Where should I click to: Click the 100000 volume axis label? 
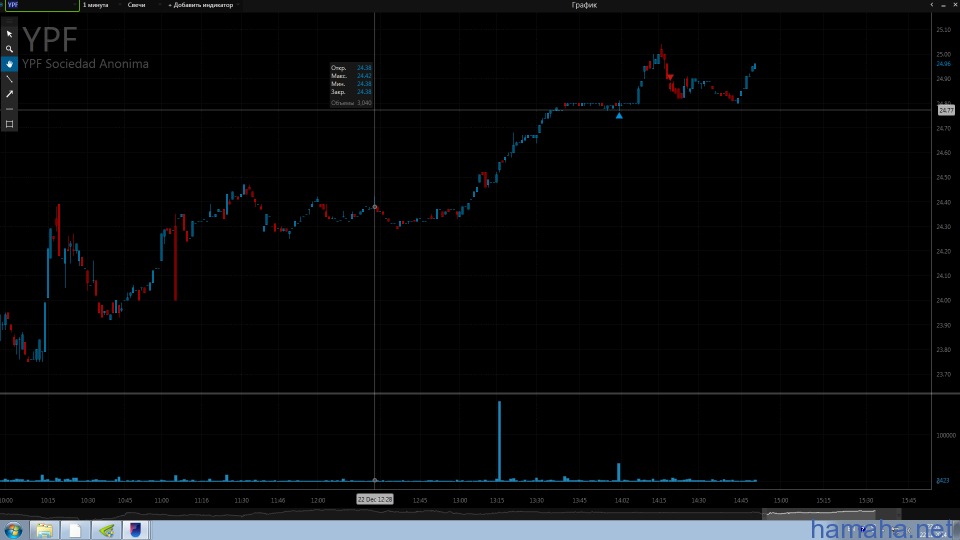click(x=946, y=435)
